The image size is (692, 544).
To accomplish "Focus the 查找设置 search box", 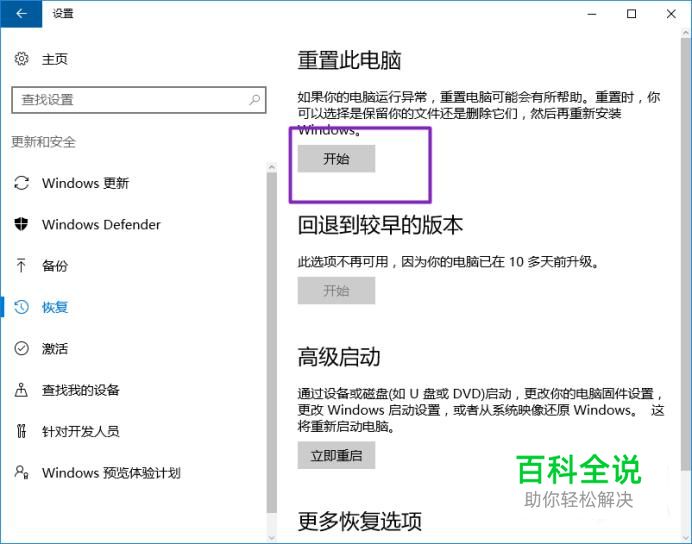I will click(x=139, y=100).
